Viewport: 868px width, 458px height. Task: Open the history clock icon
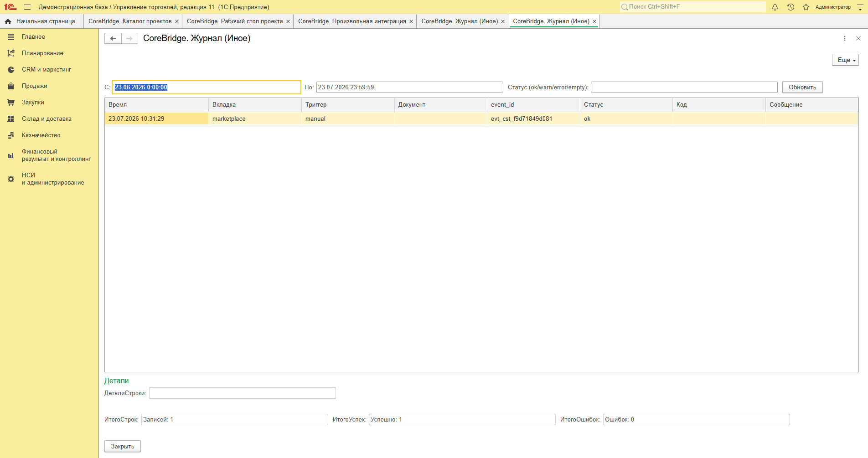[790, 7]
